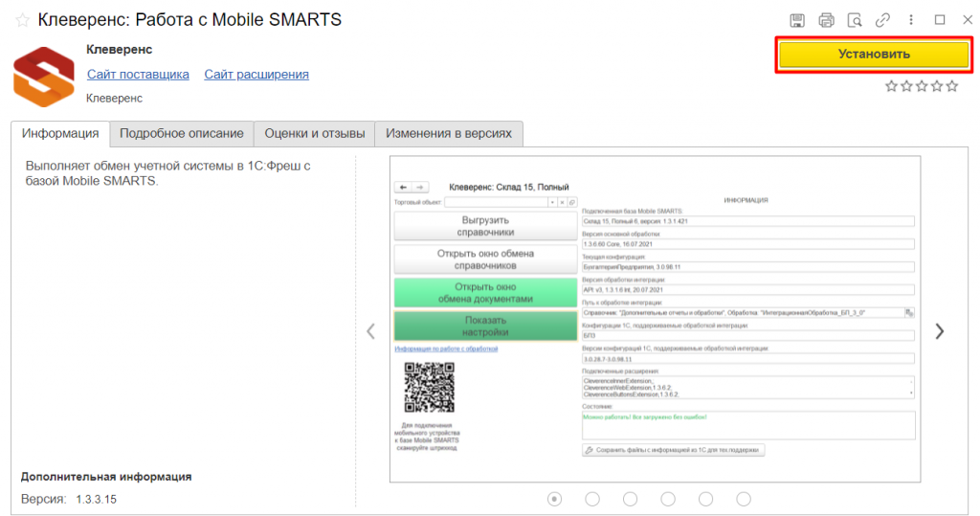
Task: Switch to Подробное описание tab
Action: coord(182,134)
